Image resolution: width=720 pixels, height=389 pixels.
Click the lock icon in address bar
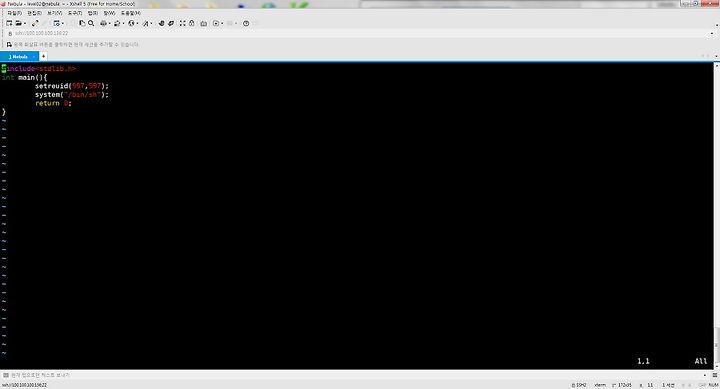tap(10, 34)
